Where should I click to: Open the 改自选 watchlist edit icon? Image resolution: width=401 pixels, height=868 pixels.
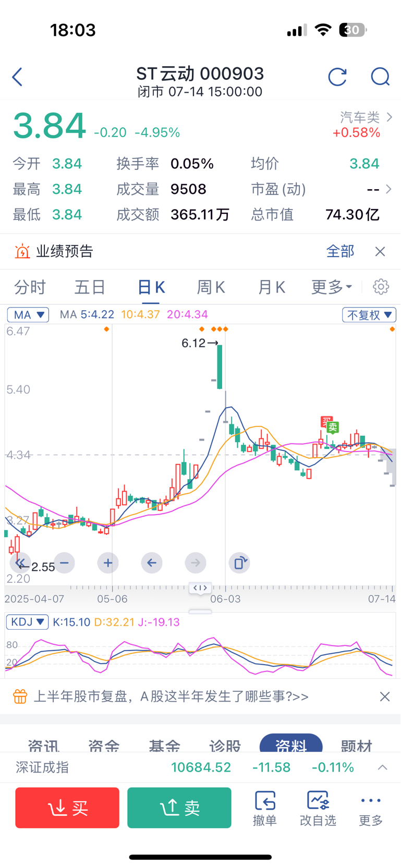point(318,808)
